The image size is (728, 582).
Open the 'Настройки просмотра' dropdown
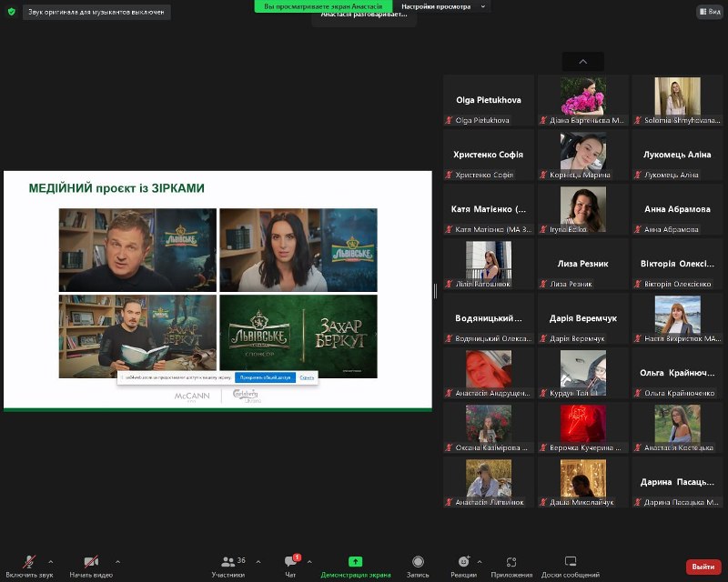coord(445,6)
